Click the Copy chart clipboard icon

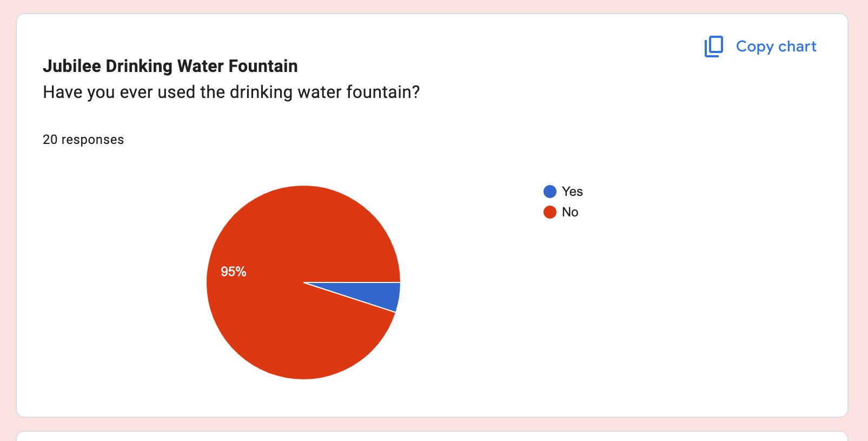click(x=713, y=47)
